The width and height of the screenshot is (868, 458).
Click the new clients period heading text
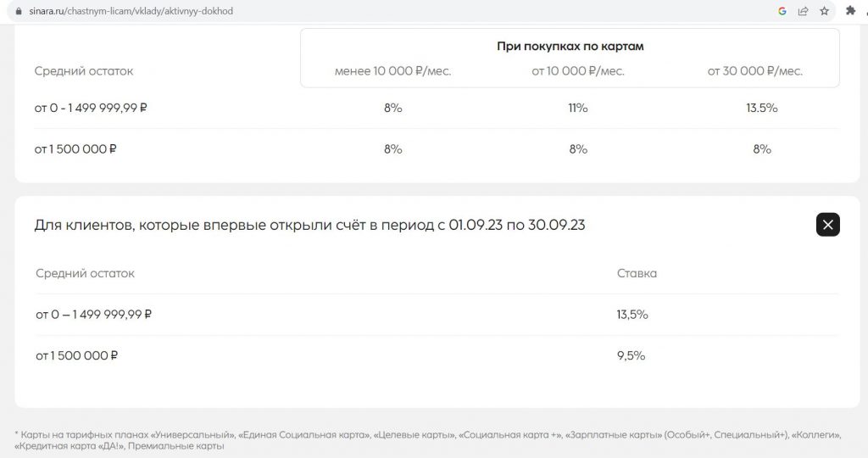[x=309, y=225]
